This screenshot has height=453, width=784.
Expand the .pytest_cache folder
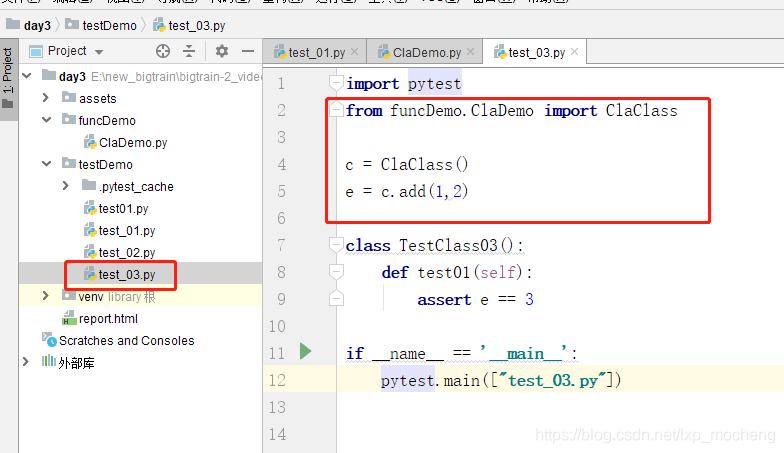[x=66, y=186]
